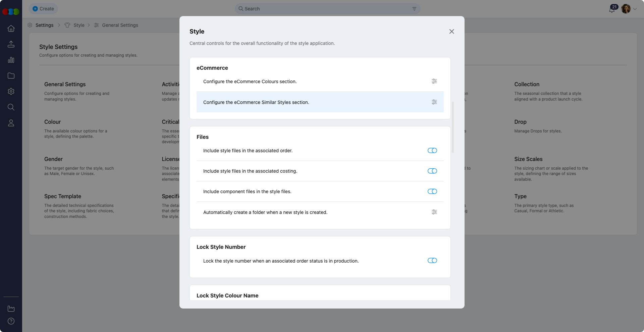Click the Create button
The width and height of the screenshot is (644, 332).
pos(43,9)
